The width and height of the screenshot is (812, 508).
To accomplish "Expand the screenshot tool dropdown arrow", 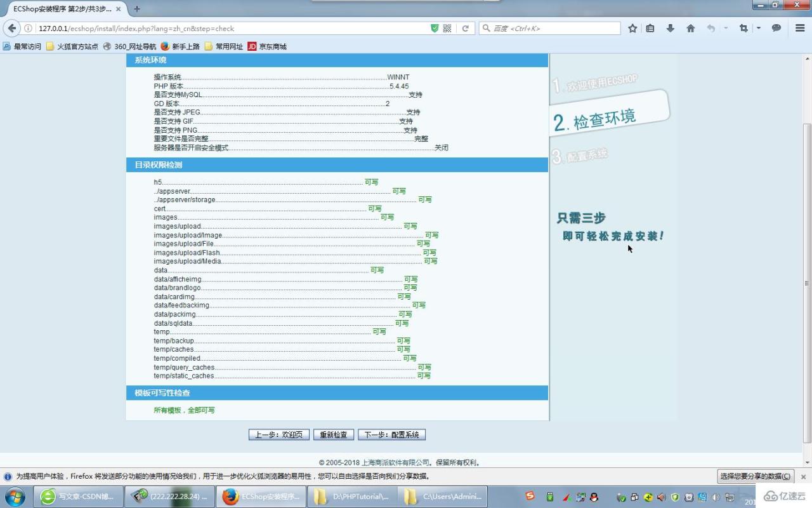I will (759, 29).
